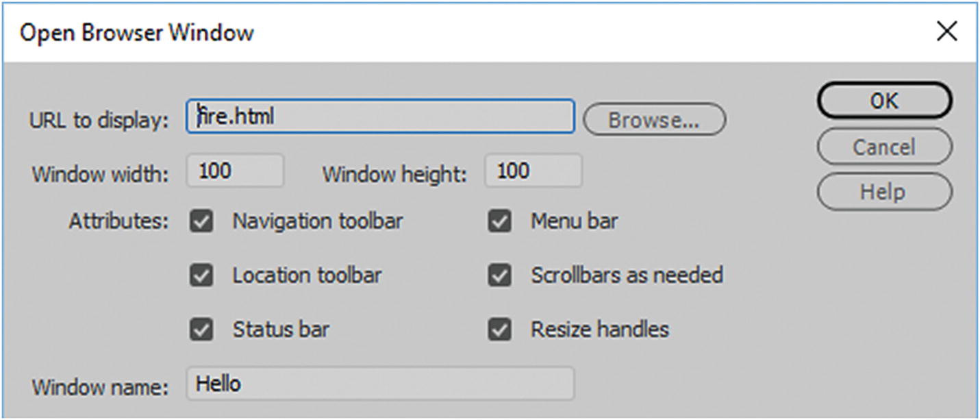Focus the Window height input box
The height and width of the screenshot is (420, 980).
(533, 171)
